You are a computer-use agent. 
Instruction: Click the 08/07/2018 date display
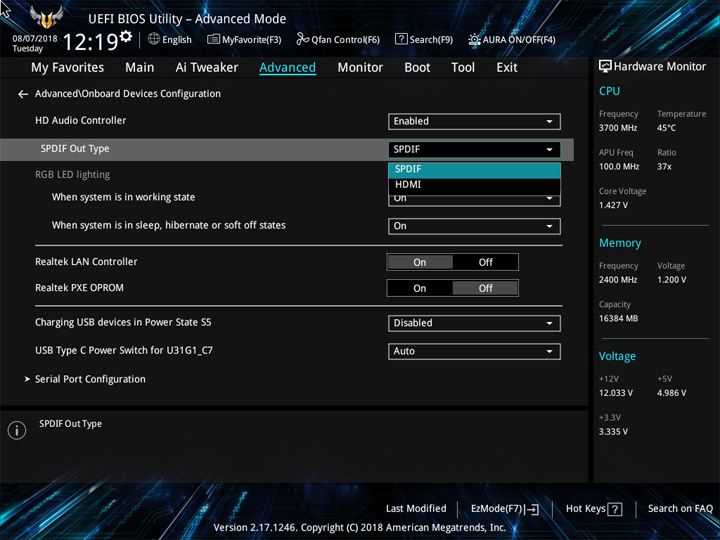coord(35,39)
